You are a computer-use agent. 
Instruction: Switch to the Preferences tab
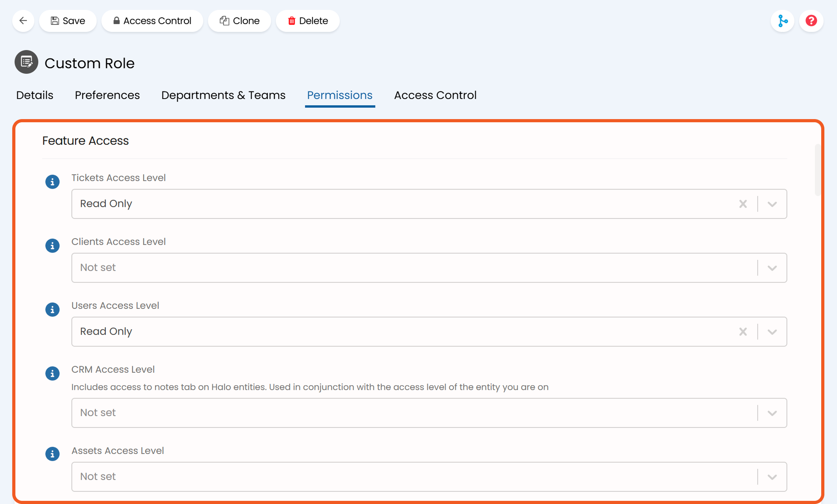pyautogui.click(x=107, y=95)
